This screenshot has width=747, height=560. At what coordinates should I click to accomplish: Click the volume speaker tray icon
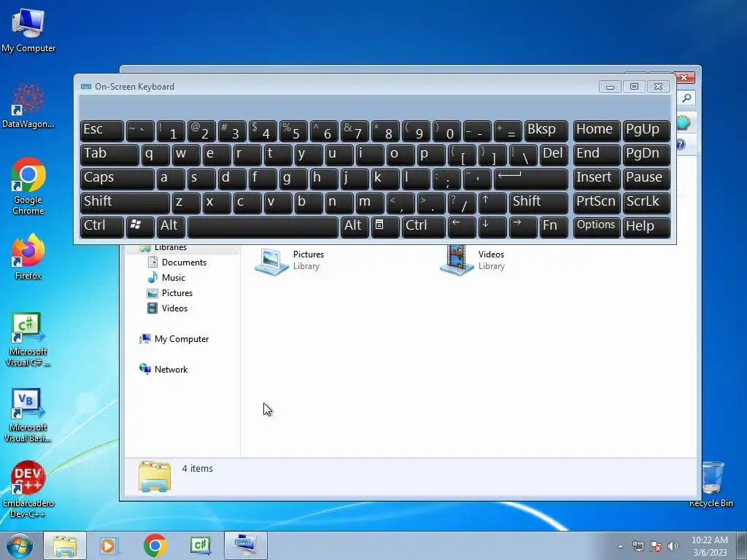[673, 546]
